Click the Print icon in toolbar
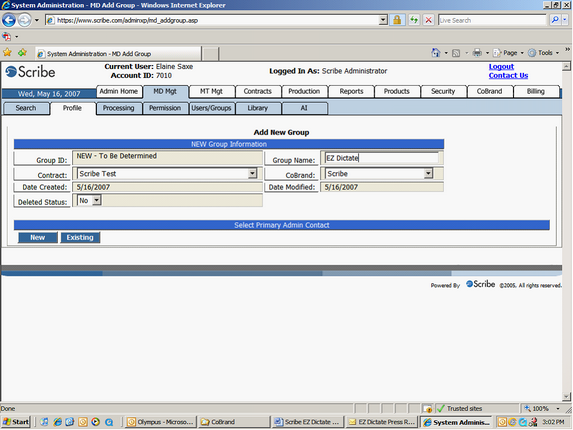Screen dimensions: 573x430 click(477, 53)
